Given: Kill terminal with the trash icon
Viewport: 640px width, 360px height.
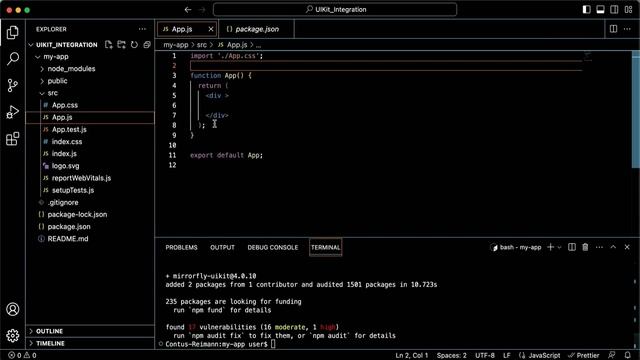Looking at the screenshot, I should 585,247.
